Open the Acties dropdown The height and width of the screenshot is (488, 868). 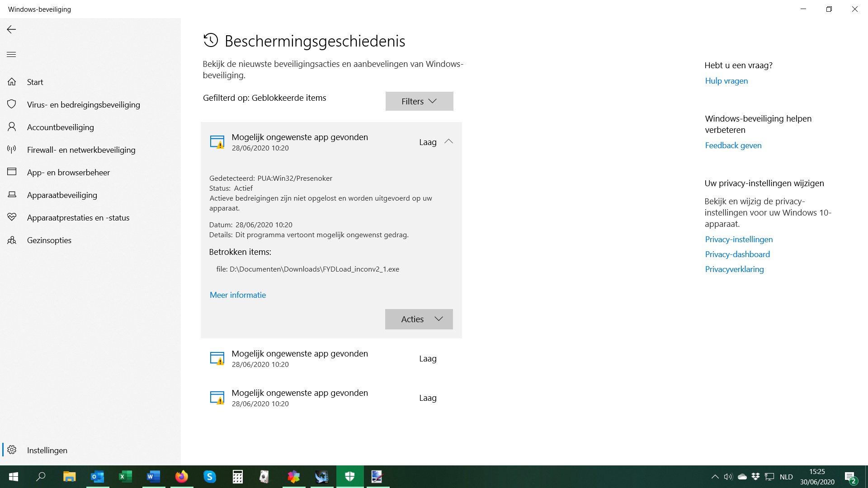[x=419, y=319]
